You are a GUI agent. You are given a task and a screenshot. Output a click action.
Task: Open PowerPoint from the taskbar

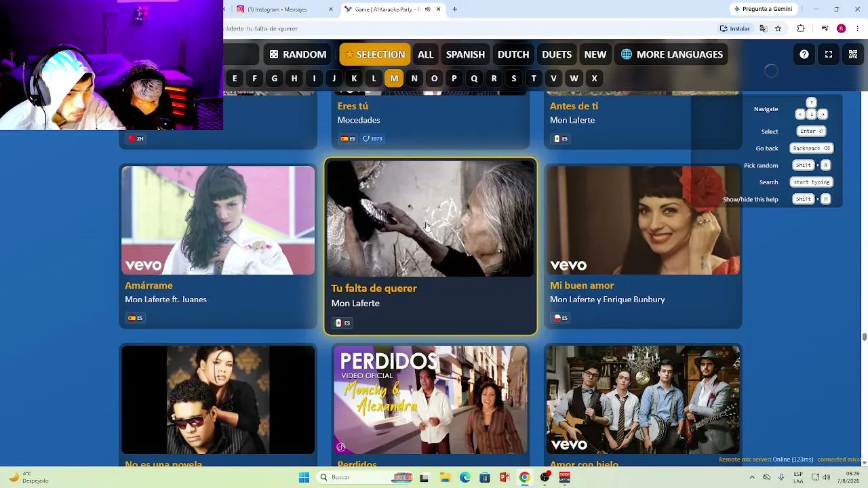pyautogui.click(x=505, y=478)
